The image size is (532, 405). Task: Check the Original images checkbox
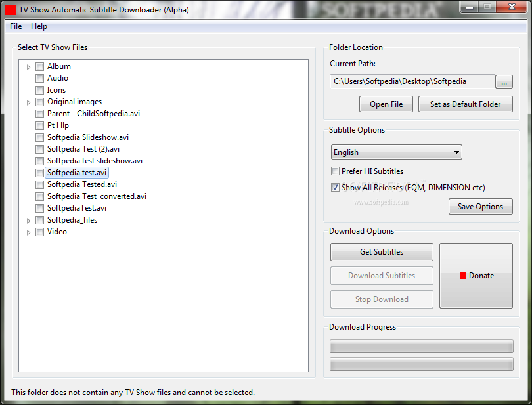pos(39,102)
